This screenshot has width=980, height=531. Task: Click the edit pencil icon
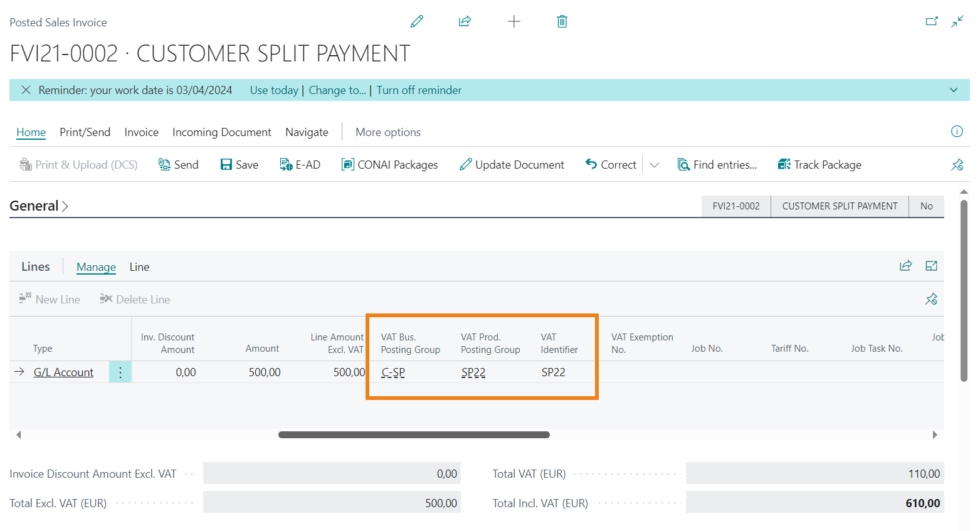coord(417,22)
